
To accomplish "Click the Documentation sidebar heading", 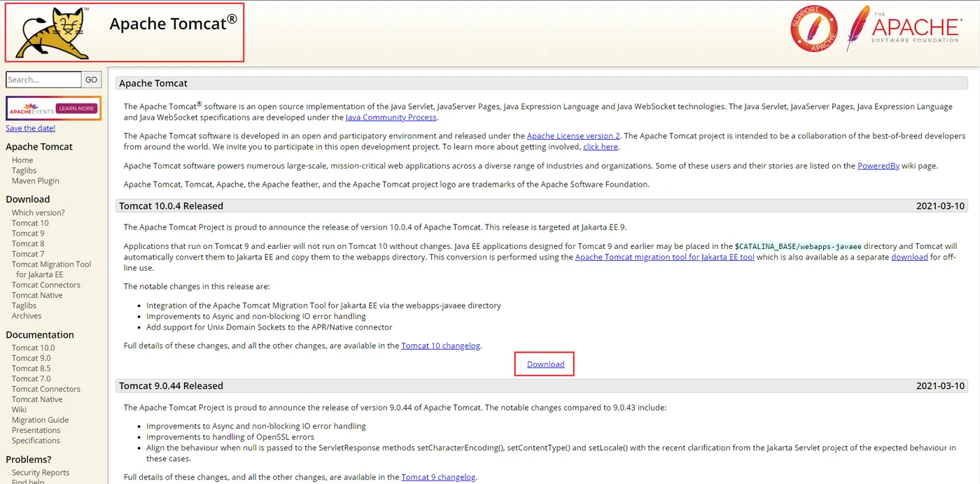I will coord(40,335).
